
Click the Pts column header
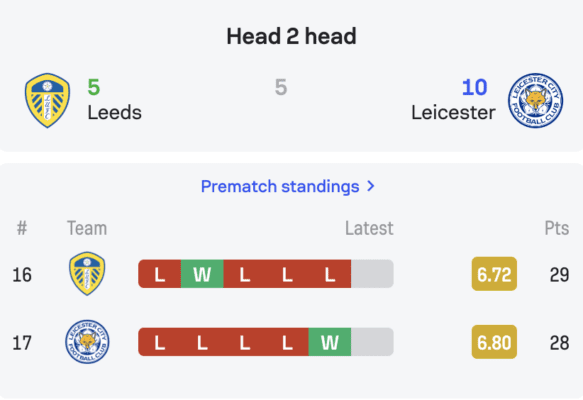coord(557,228)
